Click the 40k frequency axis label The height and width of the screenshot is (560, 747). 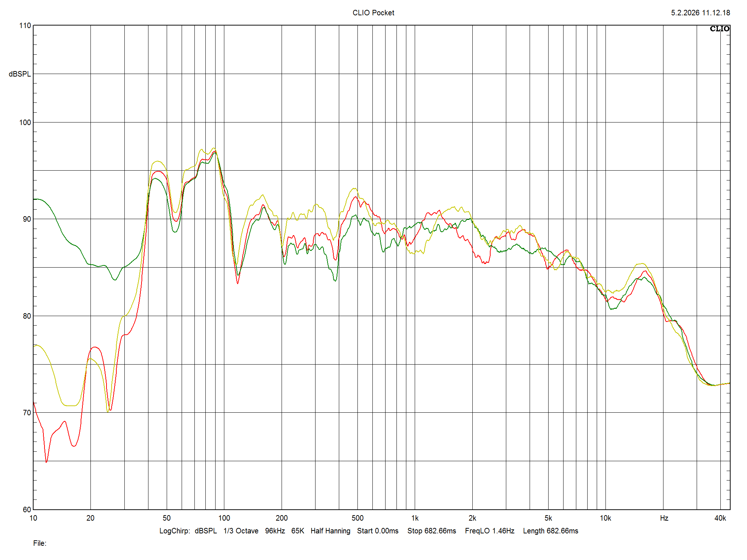tap(720, 518)
